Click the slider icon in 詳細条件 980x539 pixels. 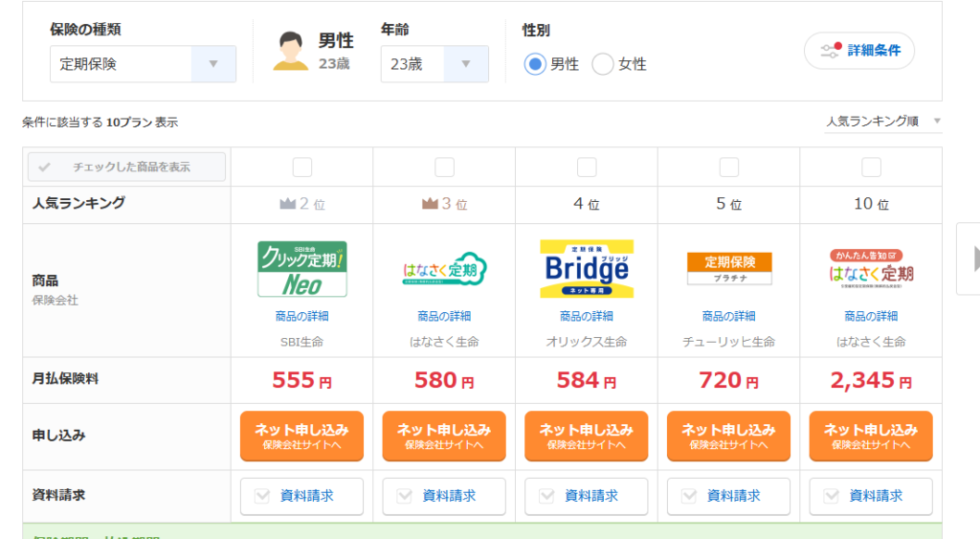pyautogui.click(x=832, y=50)
